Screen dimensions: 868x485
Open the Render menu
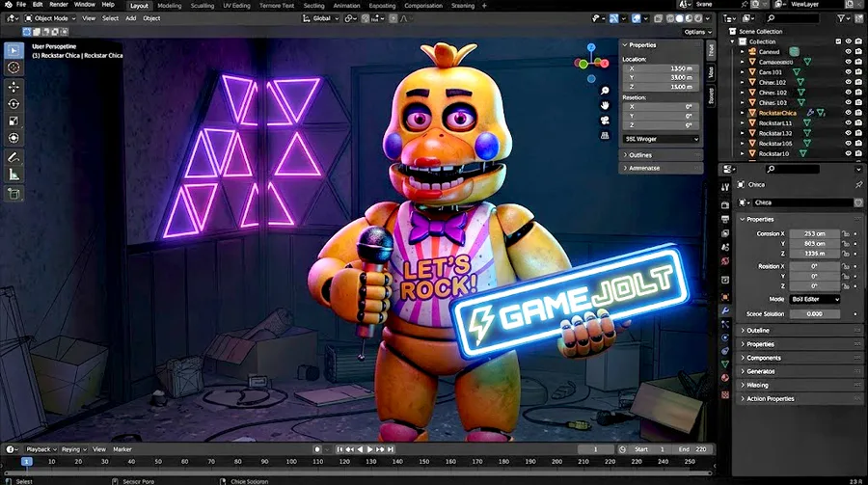coord(59,5)
